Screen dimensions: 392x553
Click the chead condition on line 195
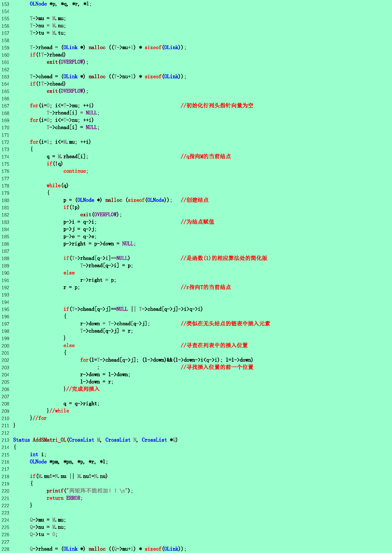[x=133, y=309]
